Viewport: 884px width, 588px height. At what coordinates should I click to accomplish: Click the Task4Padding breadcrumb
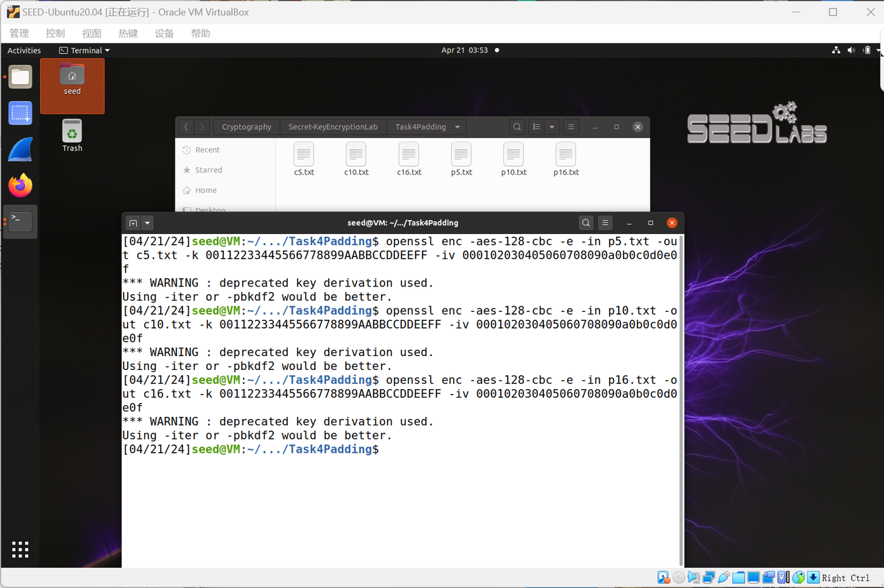(420, 127)
